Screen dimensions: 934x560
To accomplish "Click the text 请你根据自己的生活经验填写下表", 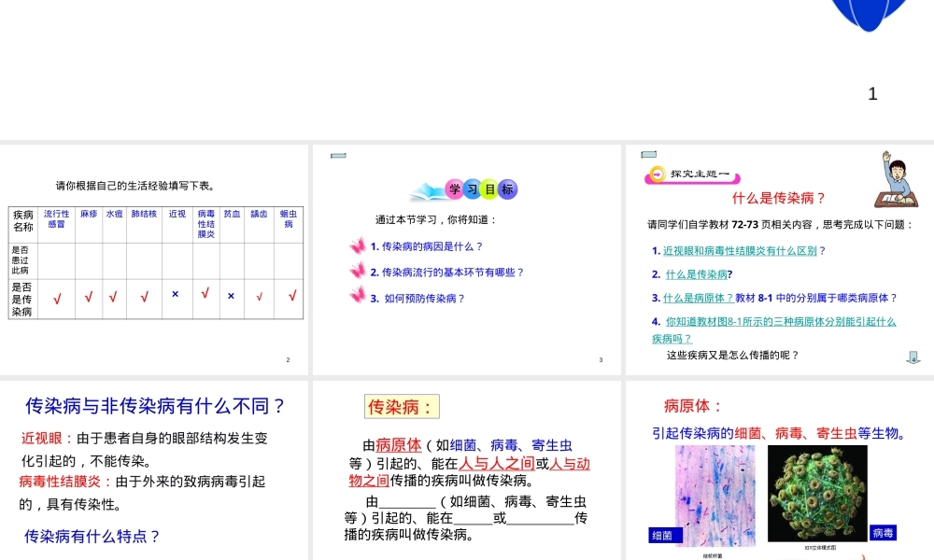I will point(135,186).
